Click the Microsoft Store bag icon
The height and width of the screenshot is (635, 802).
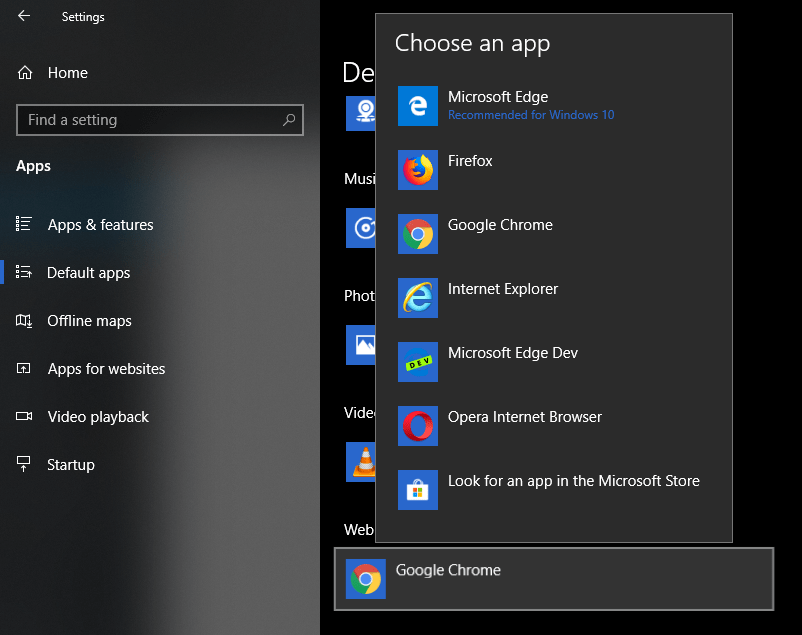[418, 490]
